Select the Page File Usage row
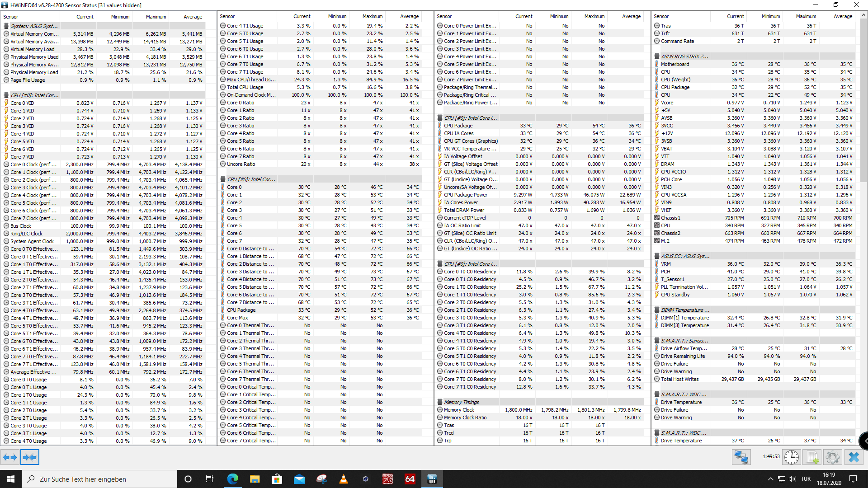The width and height of the screenshot is (868, 488). 104,80
